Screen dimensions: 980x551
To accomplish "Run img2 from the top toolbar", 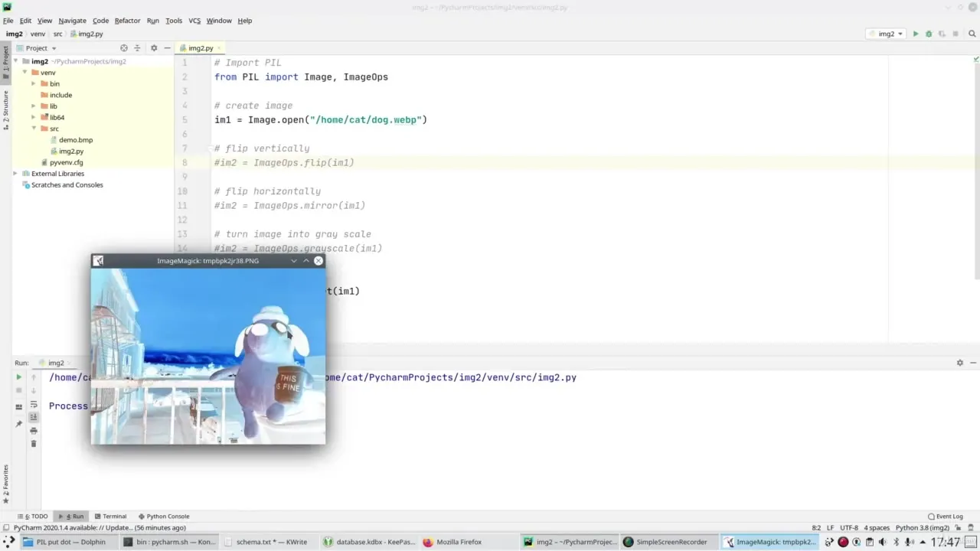I will click(915, 34).
